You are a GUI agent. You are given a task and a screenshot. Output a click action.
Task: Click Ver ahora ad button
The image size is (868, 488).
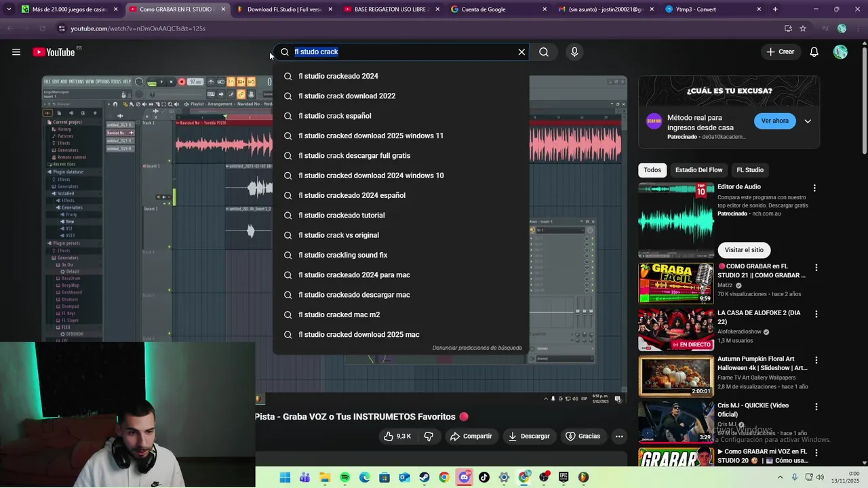click(x=774, y=121)
